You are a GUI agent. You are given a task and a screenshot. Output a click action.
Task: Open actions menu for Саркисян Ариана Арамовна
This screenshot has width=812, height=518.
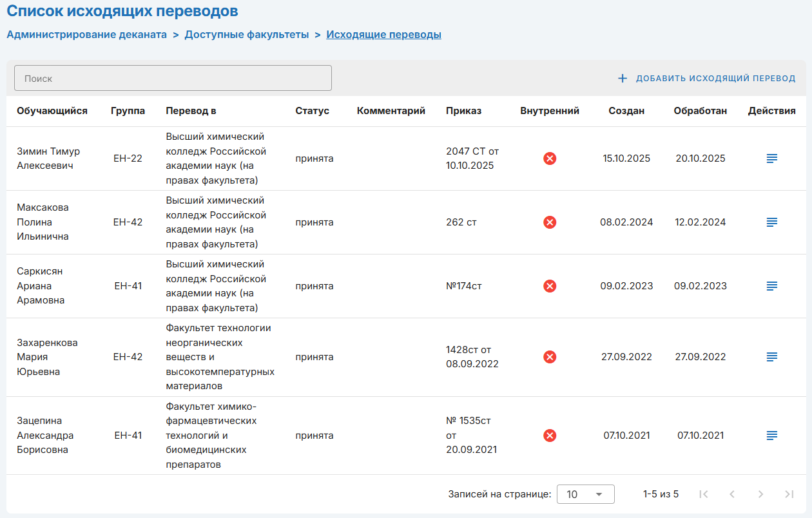pos(771,286)
